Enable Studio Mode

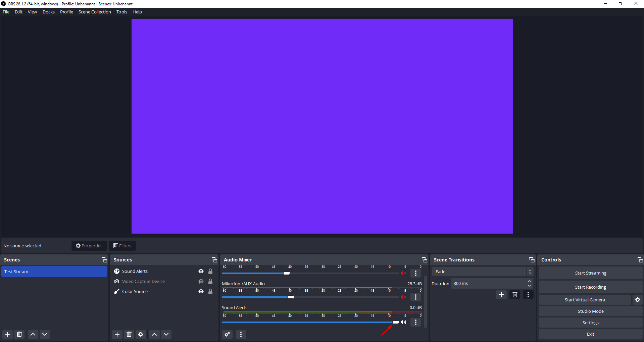coord(591,311)
